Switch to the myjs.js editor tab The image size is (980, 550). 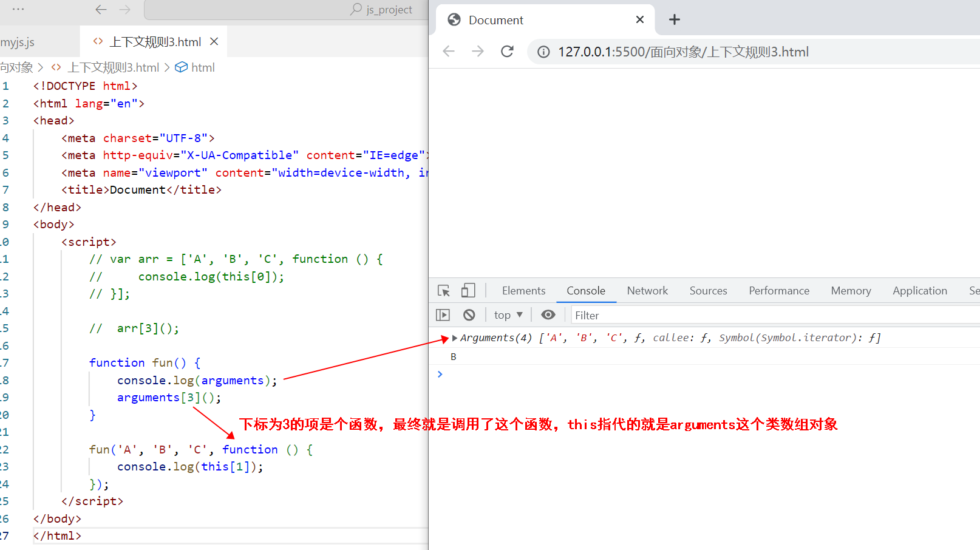(18, 42)
